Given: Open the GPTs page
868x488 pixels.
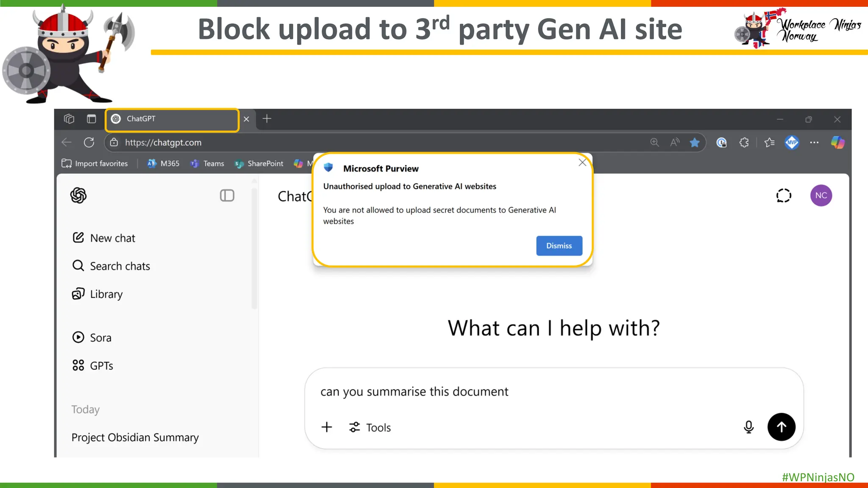Looking at the screenshot, I should [93, 366].
